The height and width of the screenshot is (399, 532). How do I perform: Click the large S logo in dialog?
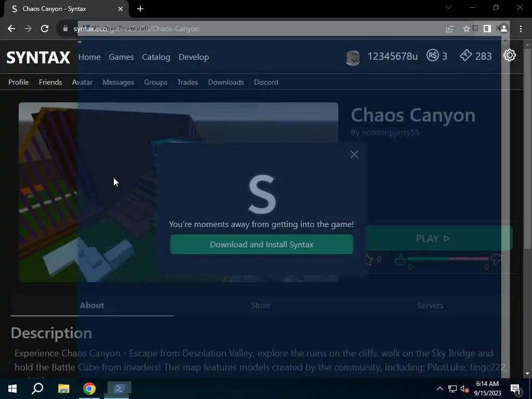point(262,194)
